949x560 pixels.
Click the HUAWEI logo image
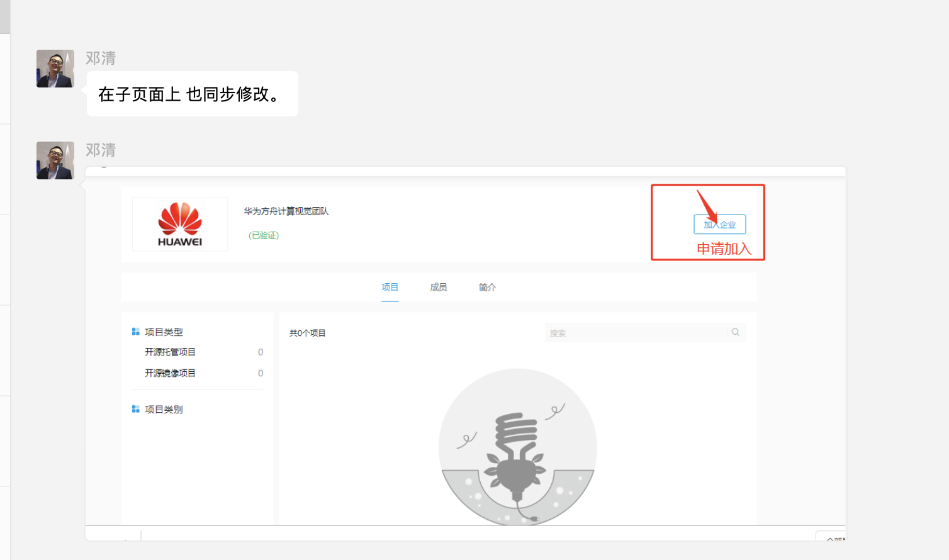click(180, 224)
